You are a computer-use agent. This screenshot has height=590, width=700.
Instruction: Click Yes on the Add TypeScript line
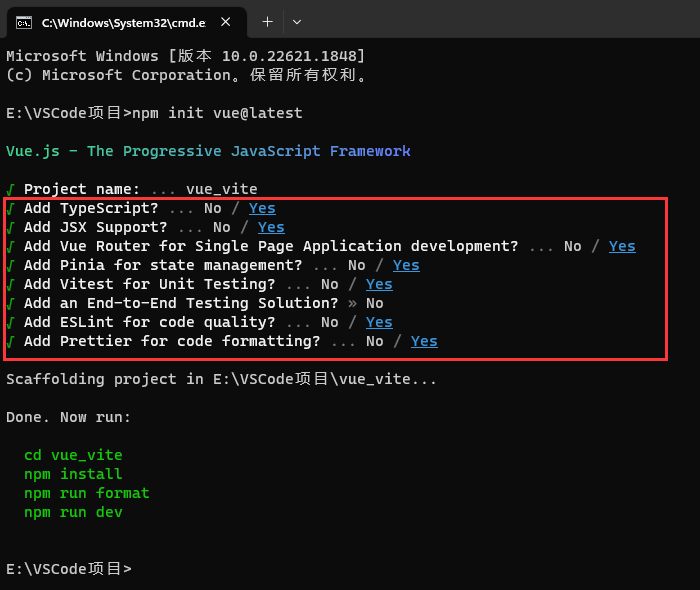point(262,208)
